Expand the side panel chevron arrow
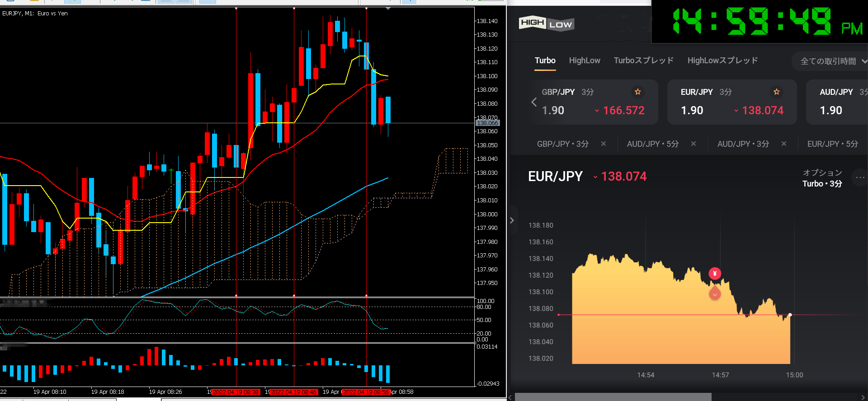Image resolution: width=868 pixels, height=401 pixels. [512, 220]
